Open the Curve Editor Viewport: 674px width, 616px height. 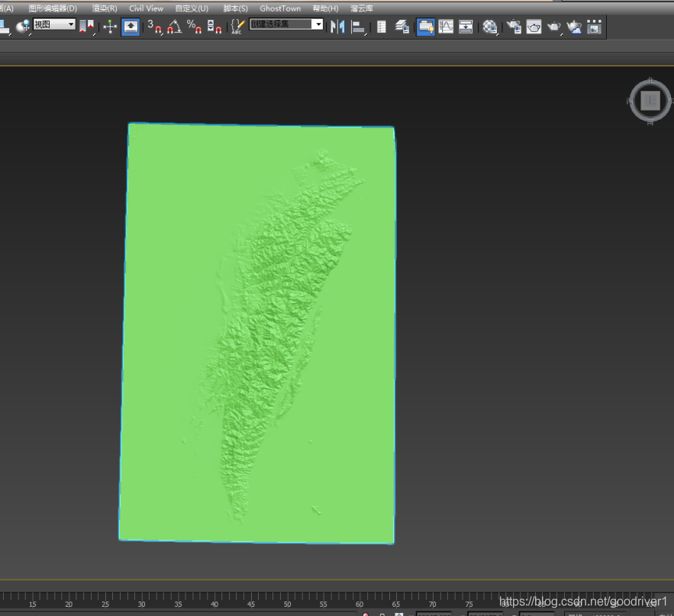[446, 27]
